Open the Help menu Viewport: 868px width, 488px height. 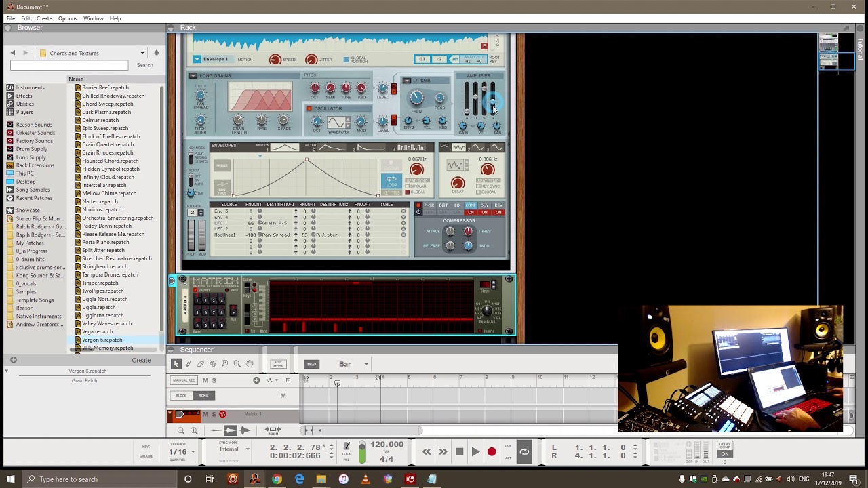point(115,18)
